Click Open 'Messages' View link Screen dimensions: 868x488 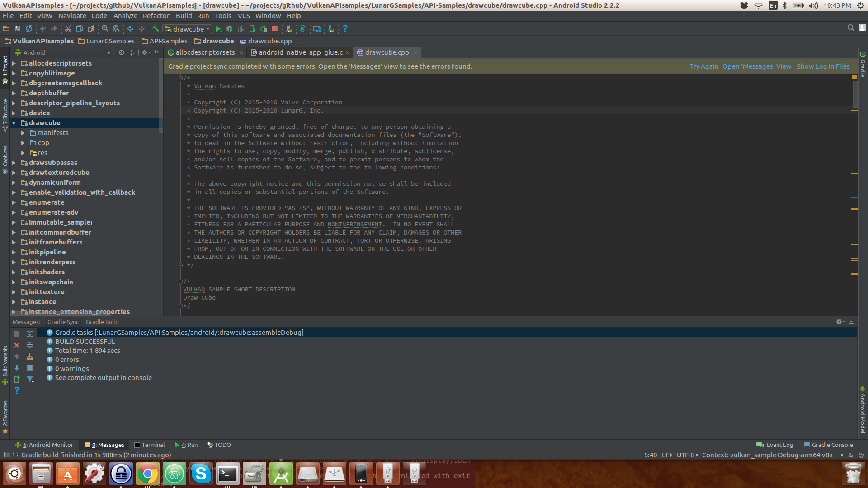click(757, 66)
